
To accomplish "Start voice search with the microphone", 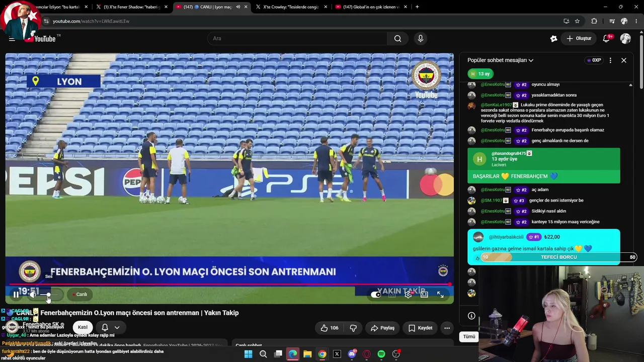I will [421, 39].
